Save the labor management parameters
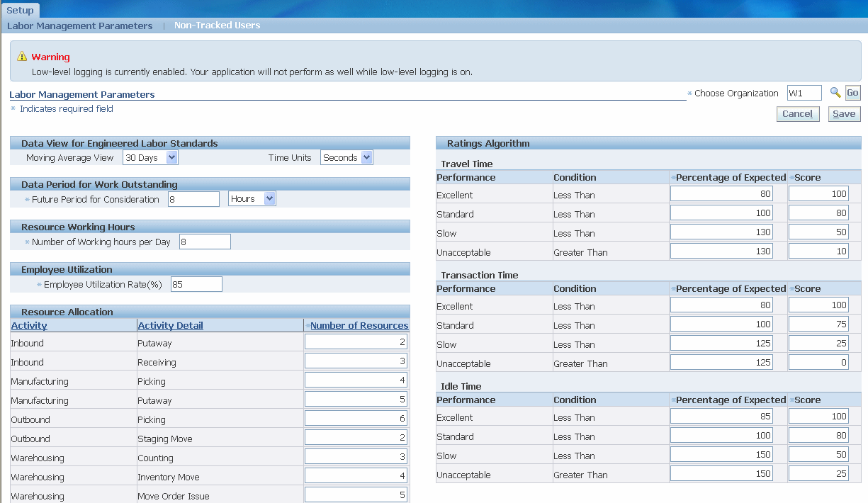Screen dimensions: 868x503 844,114
